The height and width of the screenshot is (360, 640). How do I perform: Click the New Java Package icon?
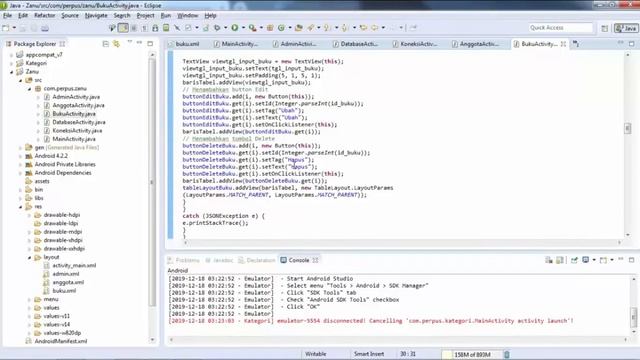click(x=270, y=28)
